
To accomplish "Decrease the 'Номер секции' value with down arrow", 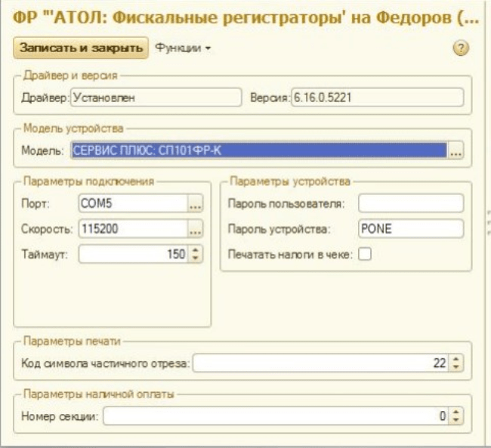I will click(456, 420).
